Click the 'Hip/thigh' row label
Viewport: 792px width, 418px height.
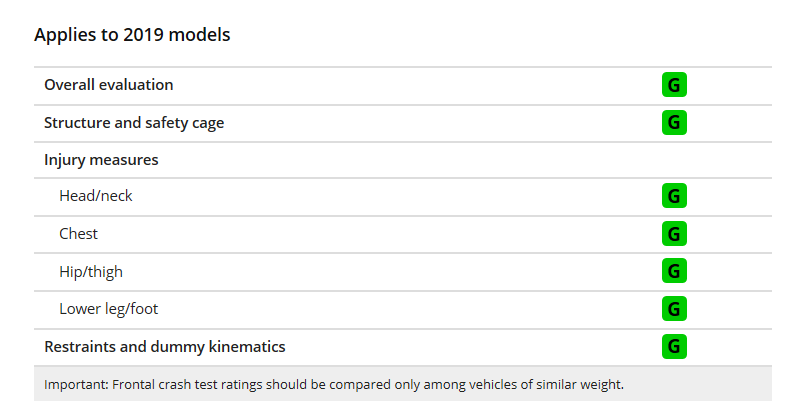(91, 271)
